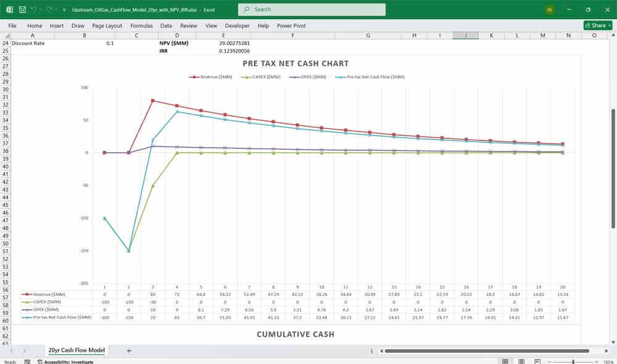617x364 pixels.
Task: Switch to the Formulas ribbon tab
Action: [141, 25]
